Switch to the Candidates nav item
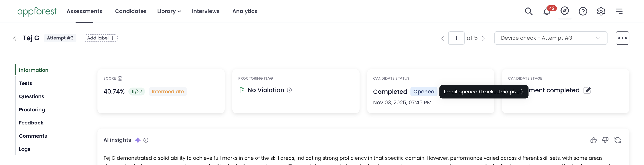644x165 pixels. point(131,11)
